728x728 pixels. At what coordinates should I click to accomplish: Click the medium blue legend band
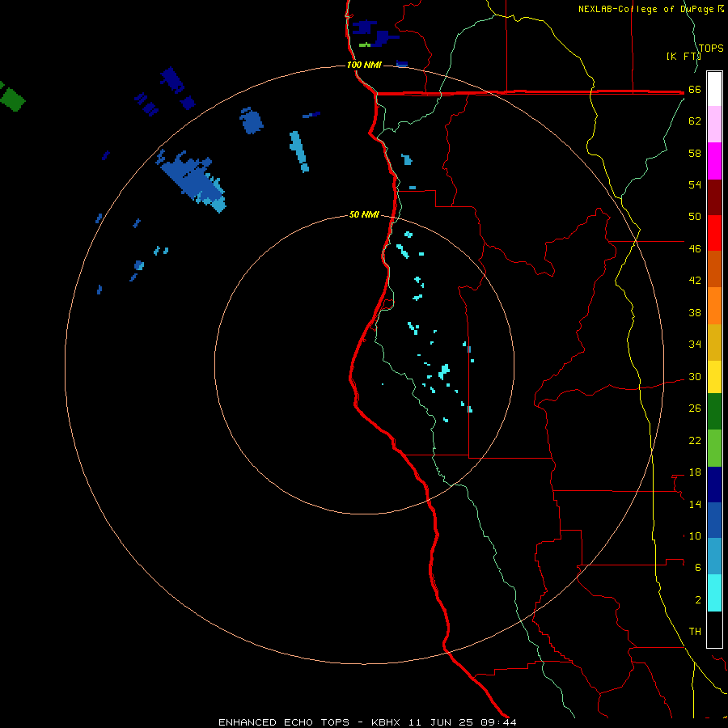coord(714,520)
